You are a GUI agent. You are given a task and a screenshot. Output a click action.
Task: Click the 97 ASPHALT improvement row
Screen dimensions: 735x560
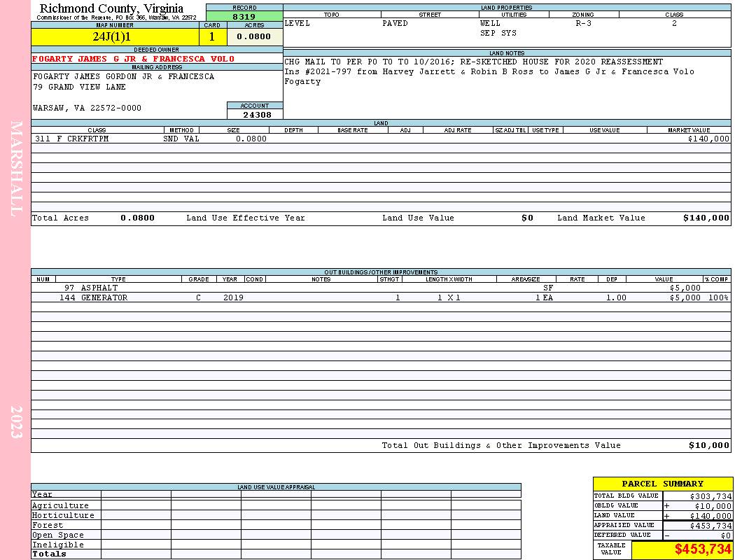[x=381, y=288]
